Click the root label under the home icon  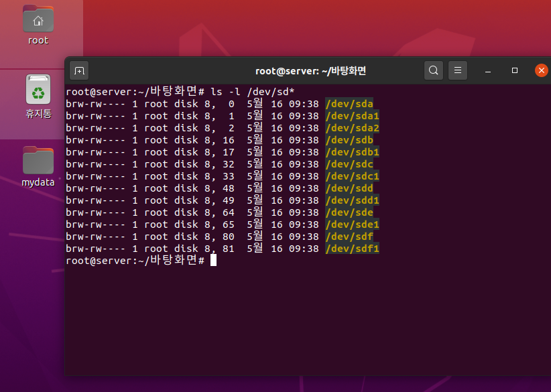(x=38, y=40)
